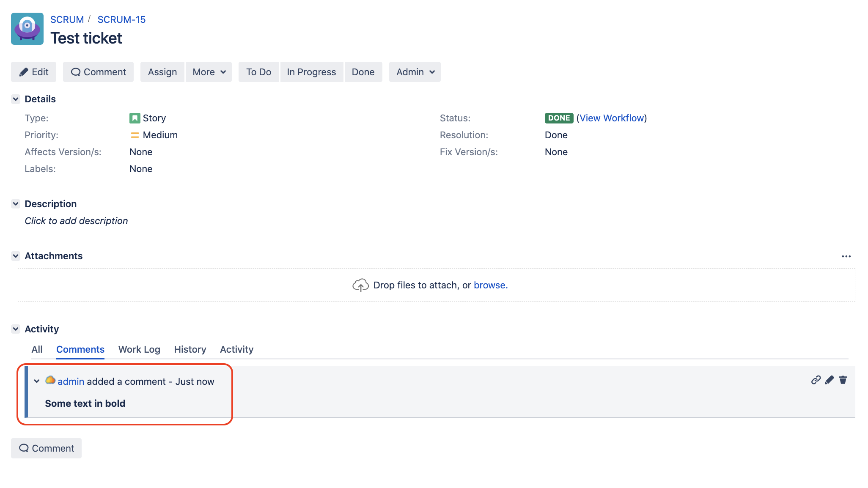
Task: Open the browse link to attach files
Action: point(490,285)
